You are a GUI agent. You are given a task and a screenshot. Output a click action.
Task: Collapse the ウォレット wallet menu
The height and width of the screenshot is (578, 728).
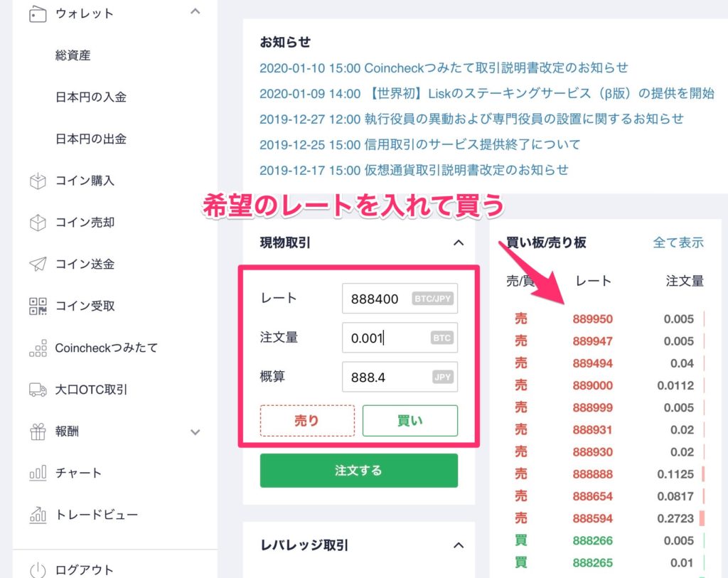pos(196,11)
